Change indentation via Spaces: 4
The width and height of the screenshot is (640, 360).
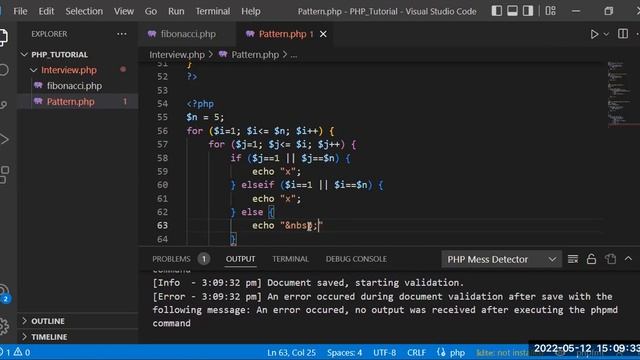[x=344, y=353]
